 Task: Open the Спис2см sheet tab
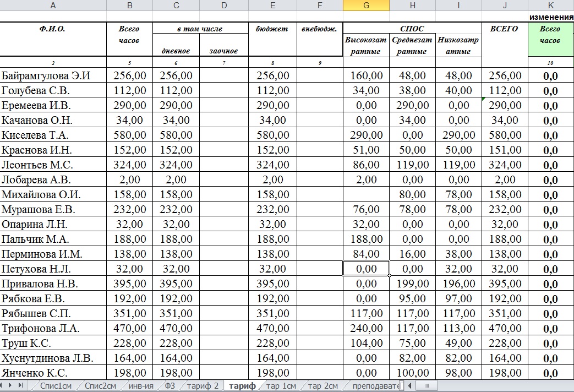tap(100, 386)
